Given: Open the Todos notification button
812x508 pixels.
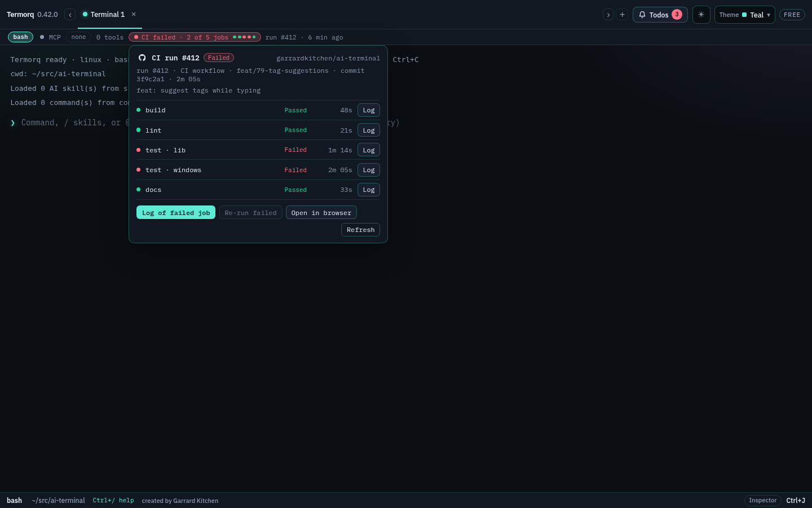Looking at the screenshot, I should pyautogui.click(x=660, y=15).
